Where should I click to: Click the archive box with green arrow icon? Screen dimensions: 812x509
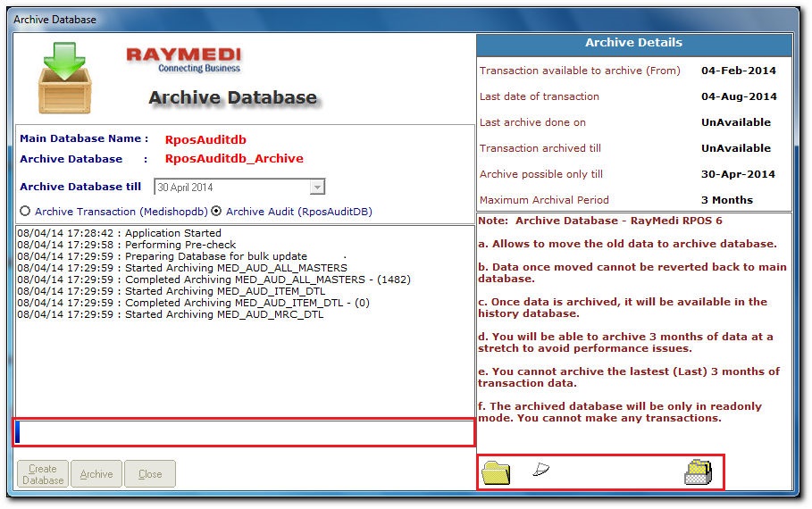pos(64,78)
